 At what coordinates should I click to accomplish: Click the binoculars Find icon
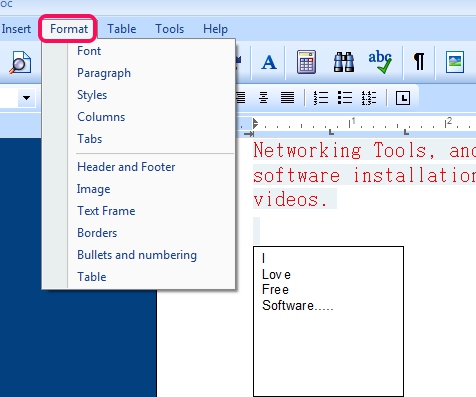click(344, 62)
